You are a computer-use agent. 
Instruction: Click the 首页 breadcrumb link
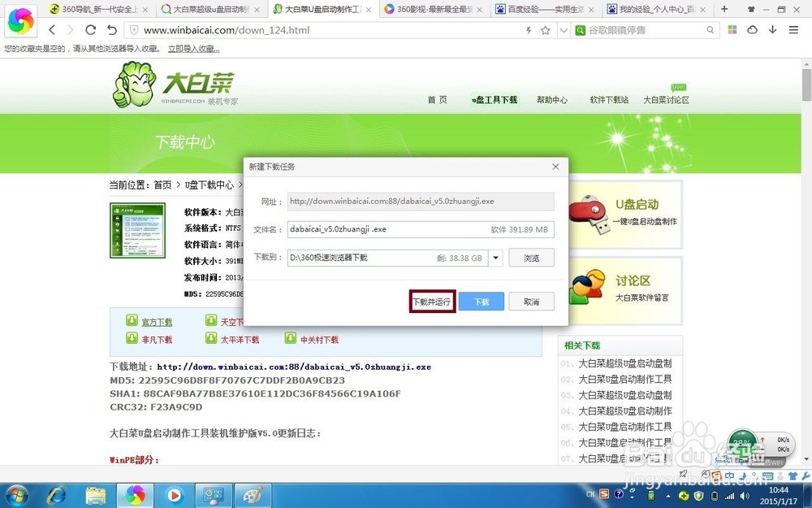[162, 185]
